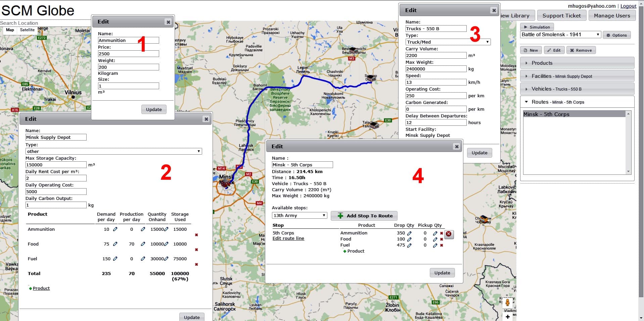The height and width of the screenshot is (321, 644).
Task: Edit Ammunition drop quantity on route
Action: coord(409,233)
